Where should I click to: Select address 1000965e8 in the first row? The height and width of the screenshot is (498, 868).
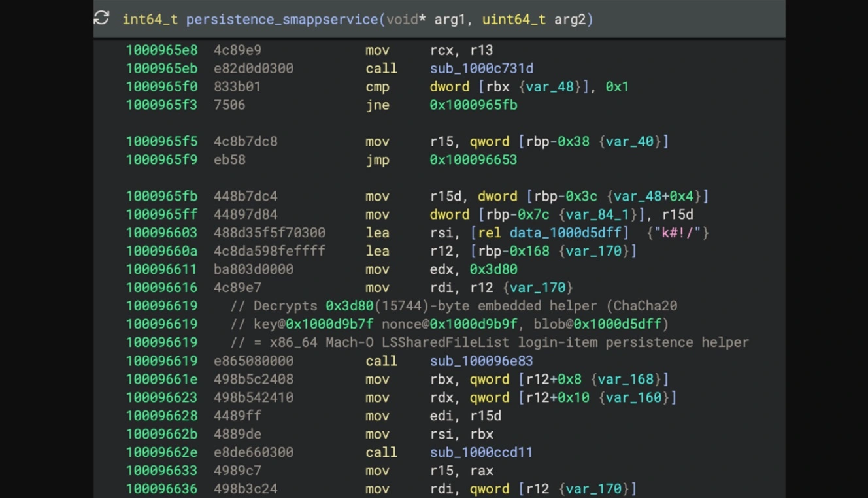click(161, 50)
